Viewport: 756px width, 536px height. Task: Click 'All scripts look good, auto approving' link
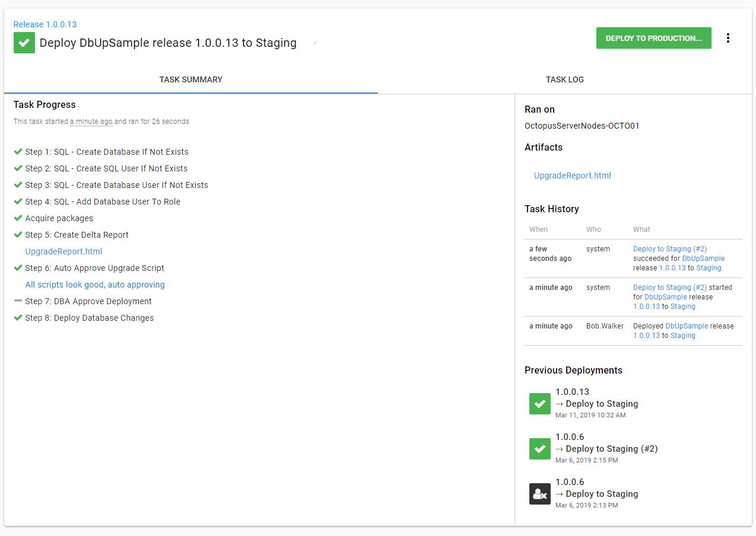95,285
